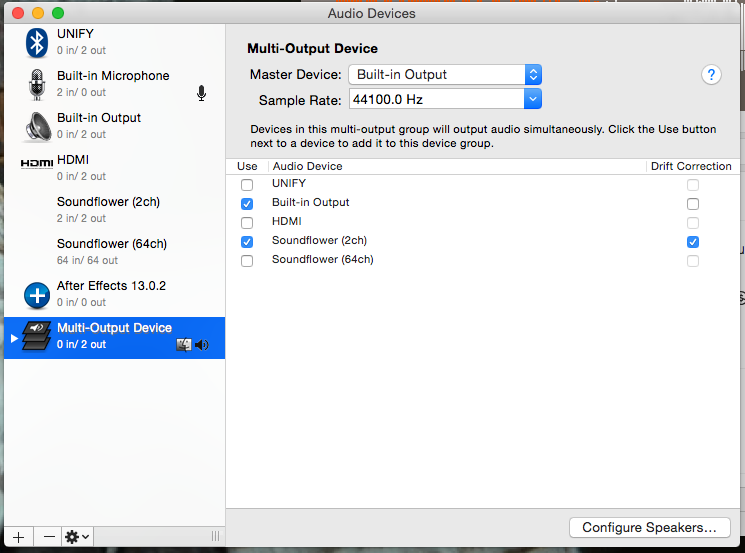Uncheck Use for Soundflower (2ch)
745x553 pixels.
(x=247, y=241)
